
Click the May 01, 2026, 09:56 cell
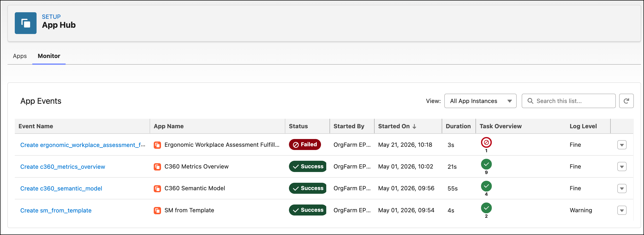406,188
